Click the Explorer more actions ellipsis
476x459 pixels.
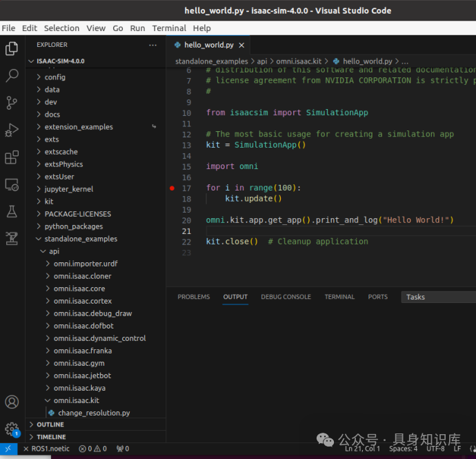[x=152, y=45]
